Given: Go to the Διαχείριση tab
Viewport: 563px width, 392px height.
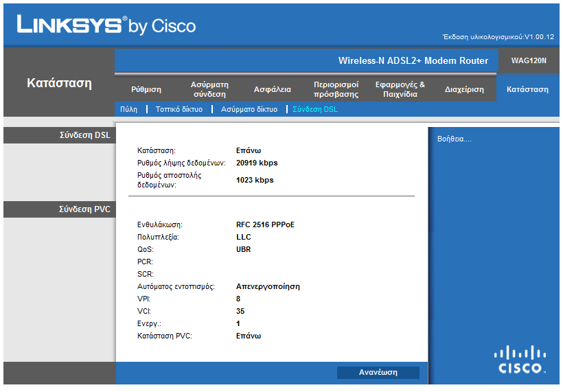Looking at the screenshot, I should (464, 89).
